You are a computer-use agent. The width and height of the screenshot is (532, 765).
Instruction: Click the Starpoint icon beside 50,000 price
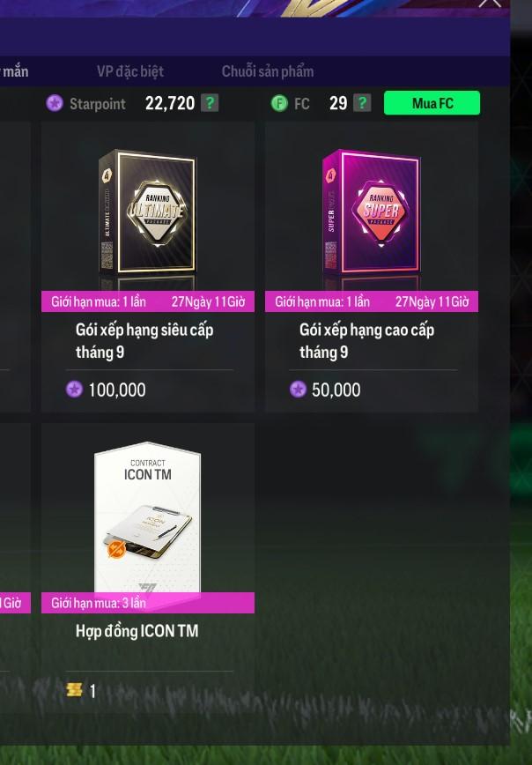[x=298, y=390]
